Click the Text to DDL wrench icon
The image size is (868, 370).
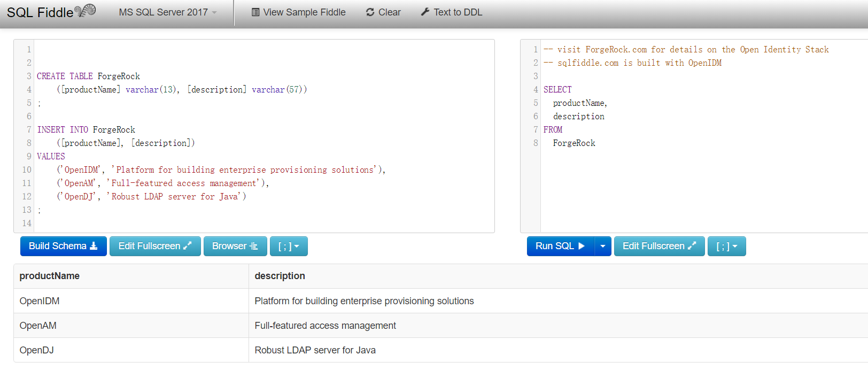tap(425, 12)
